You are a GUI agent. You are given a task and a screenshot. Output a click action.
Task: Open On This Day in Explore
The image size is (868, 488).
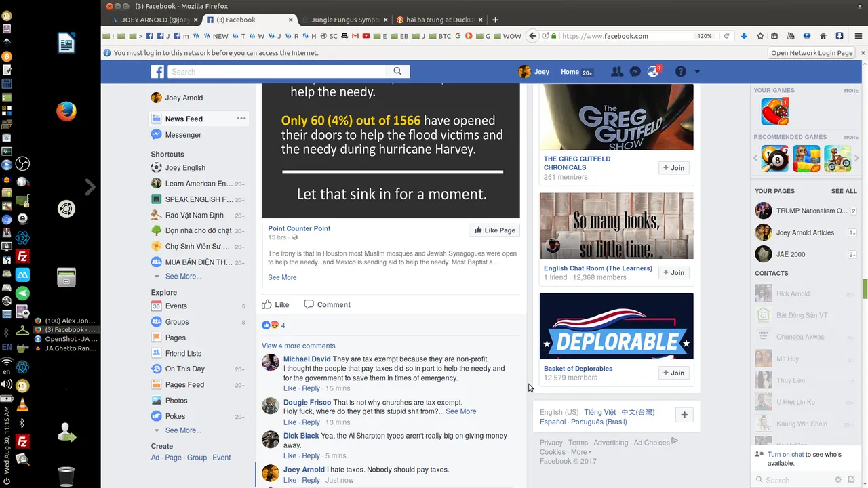click(184, 369)
